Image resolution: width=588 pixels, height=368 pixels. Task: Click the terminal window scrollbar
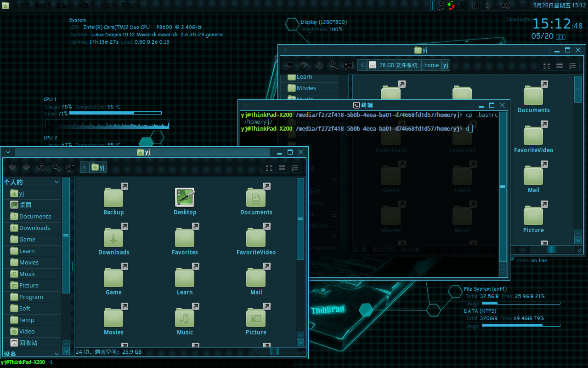point(503,186)
